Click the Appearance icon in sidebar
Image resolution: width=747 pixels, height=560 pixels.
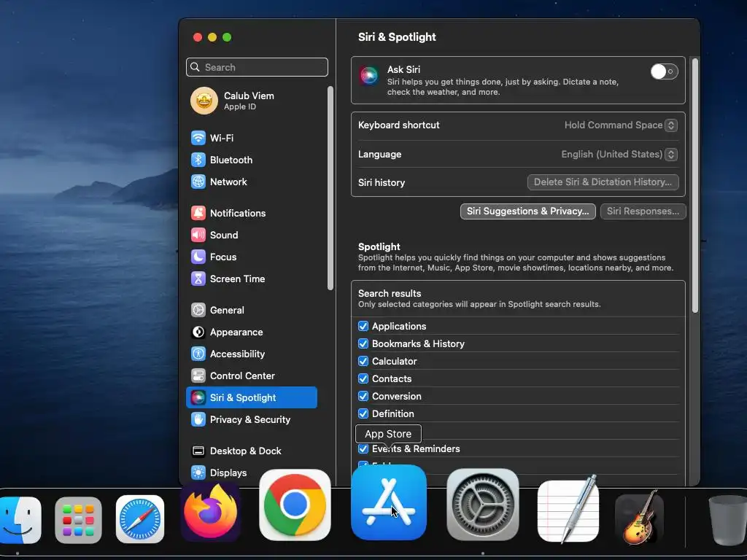pos(198,332)
